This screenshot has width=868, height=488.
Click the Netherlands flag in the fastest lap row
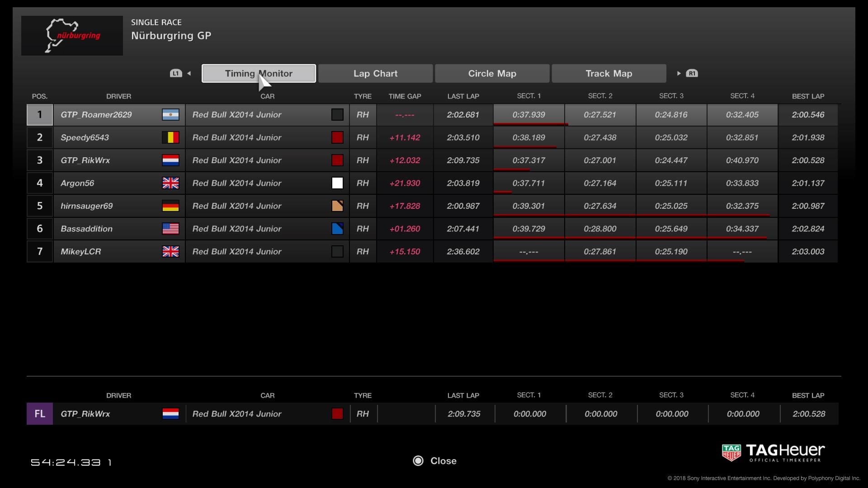point(170,414)
